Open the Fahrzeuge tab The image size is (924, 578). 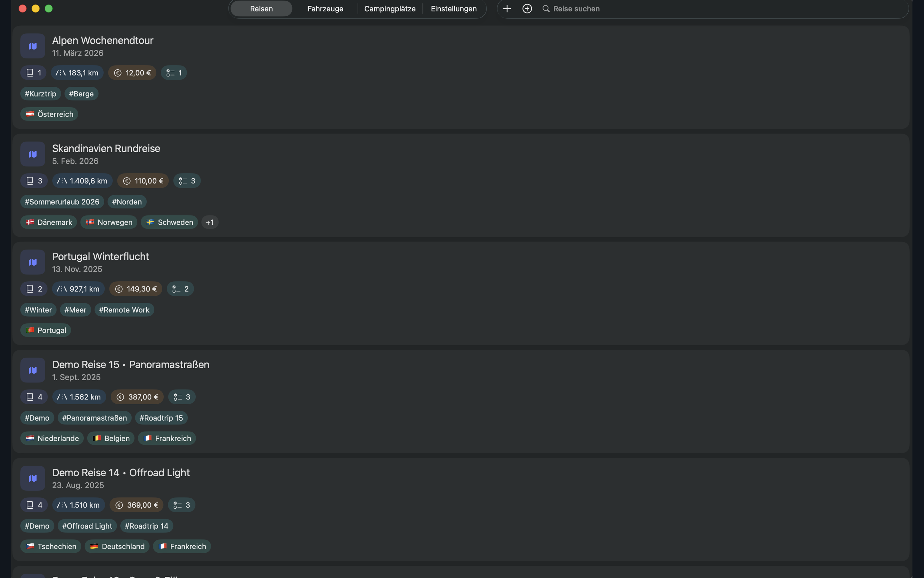pyautogui.click(x=325, y=9)
